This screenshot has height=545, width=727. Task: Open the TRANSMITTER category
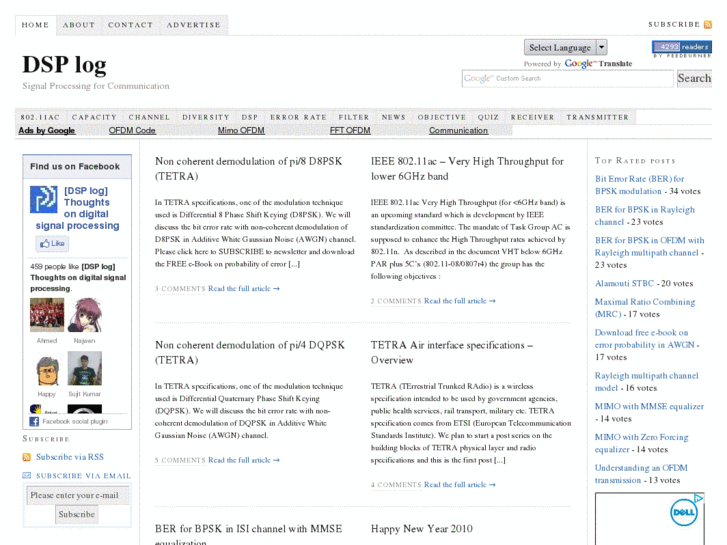tap(598, 117)
